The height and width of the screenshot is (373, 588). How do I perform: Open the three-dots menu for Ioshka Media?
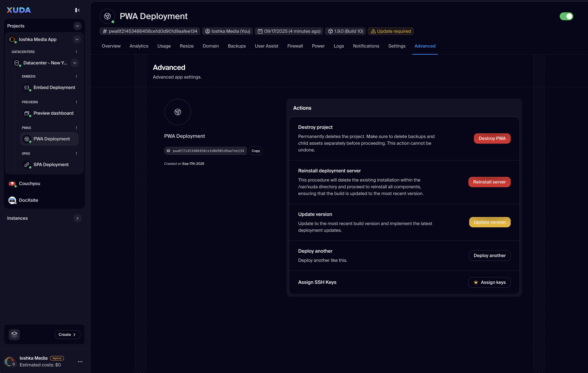[80, 362]
